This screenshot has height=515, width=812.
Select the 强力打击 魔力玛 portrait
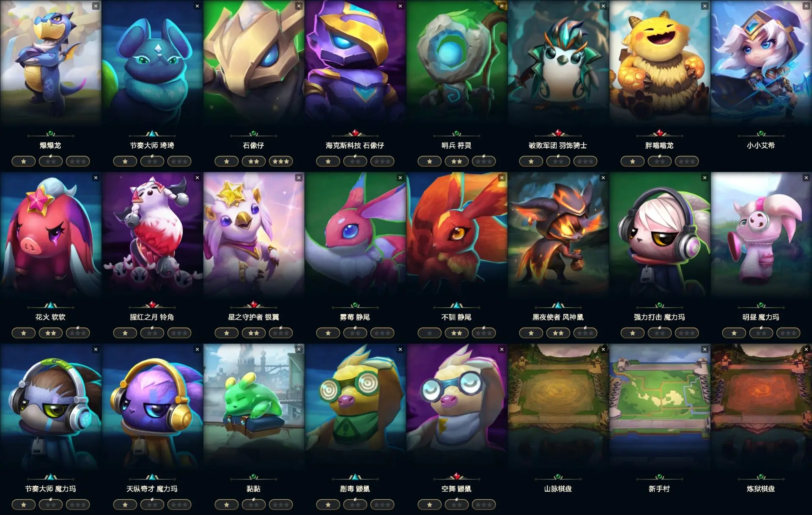[x=660, y=235]
